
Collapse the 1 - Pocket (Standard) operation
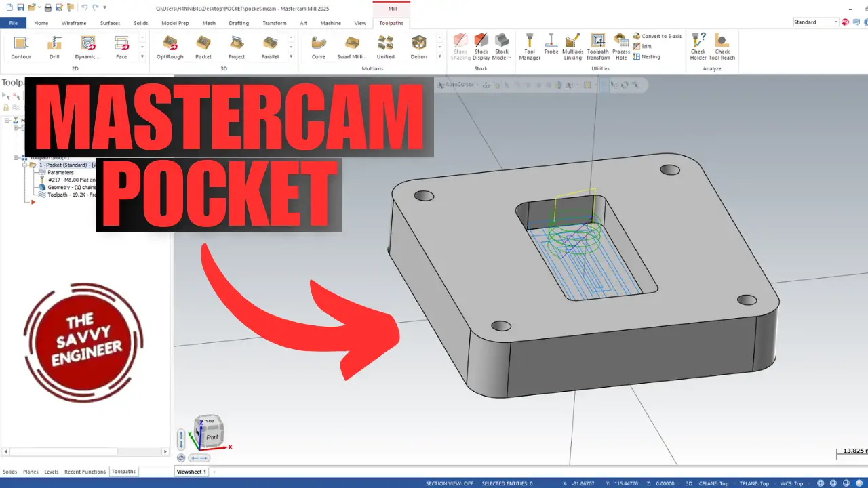point(24,165)
